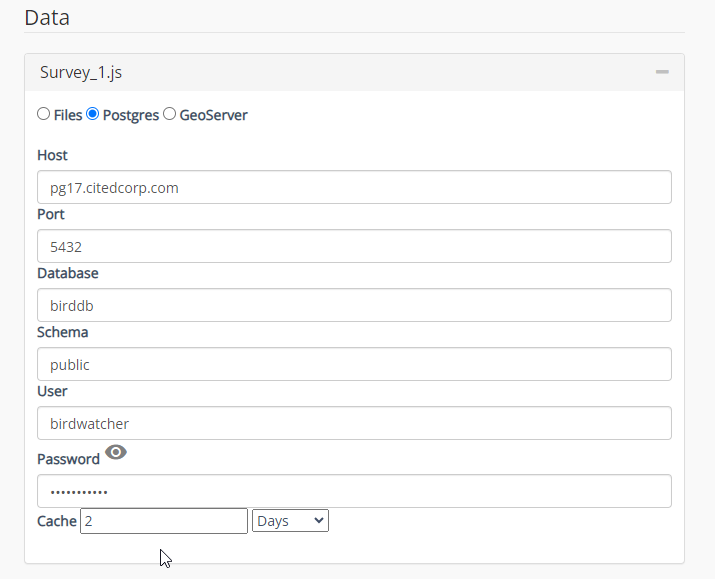Click the Data section heading

pyautogui.click(x=47, y=17)
